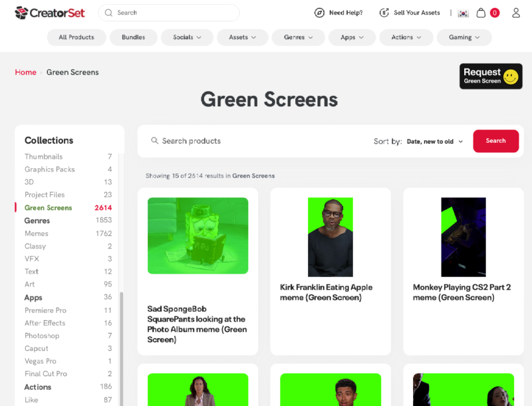Select Art collection
The image size is (532, 406).
[x=68, y=284]
